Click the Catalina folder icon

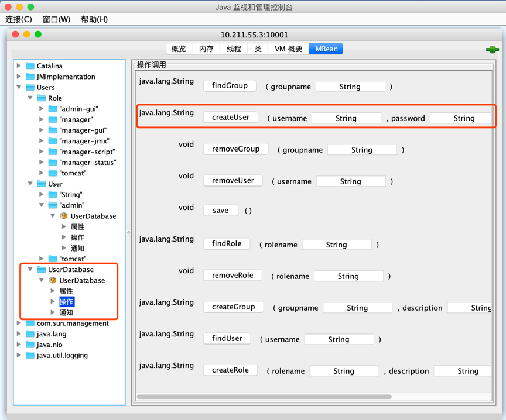point(30,66)
